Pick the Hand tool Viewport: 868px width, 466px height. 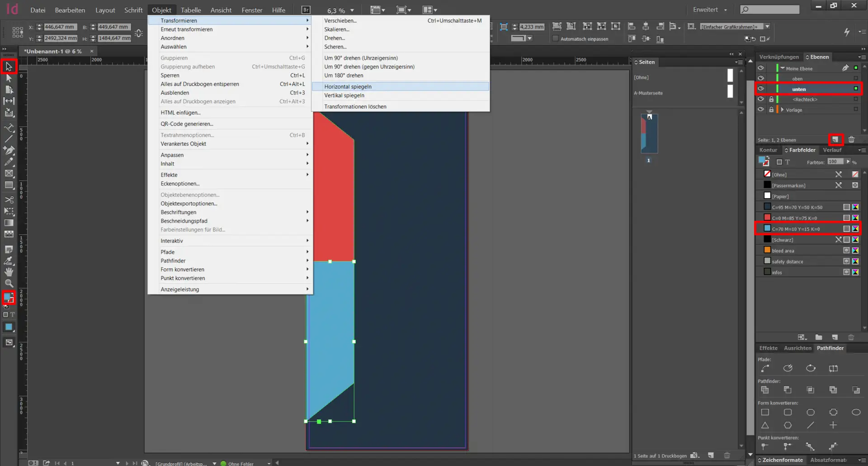pos(9,272)
